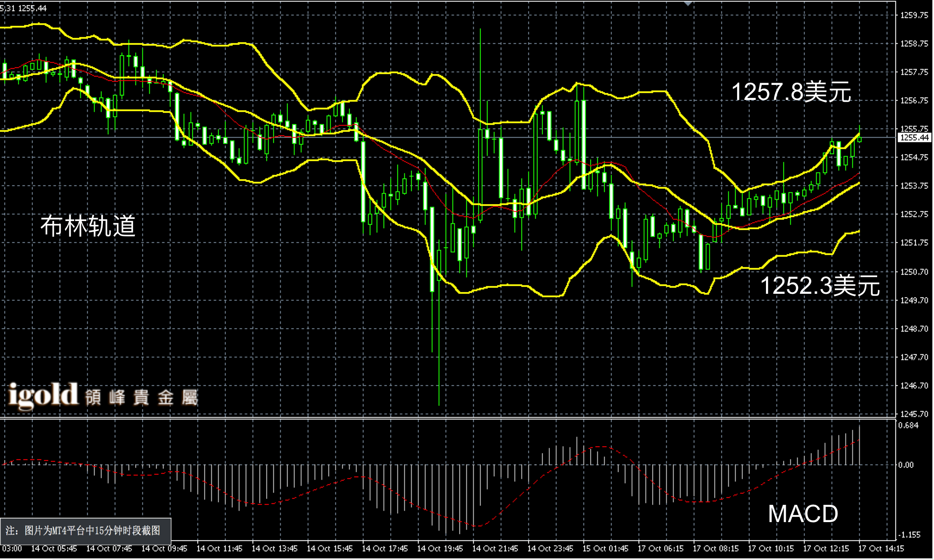Image resolution: width=934 pixels, height=560 pixels.
Task: Click the chart shift triangle marker at top
Action: click(688, 3)
